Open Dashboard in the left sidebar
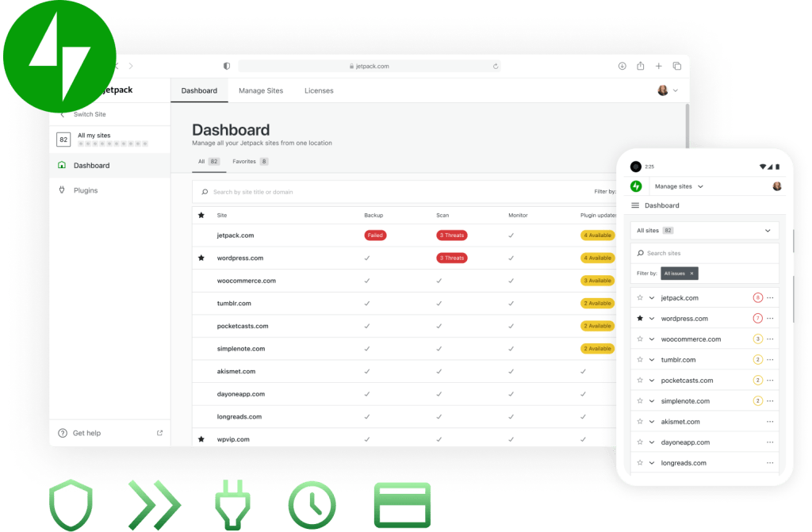The height and width of the screenshot is (532, 812). point(109,165)
